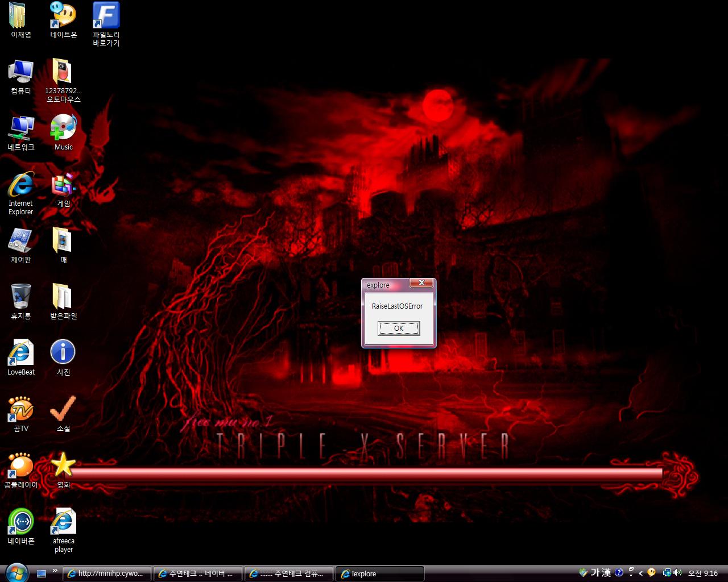Show hidden system tray icons arrow

(x=641, y=573)
